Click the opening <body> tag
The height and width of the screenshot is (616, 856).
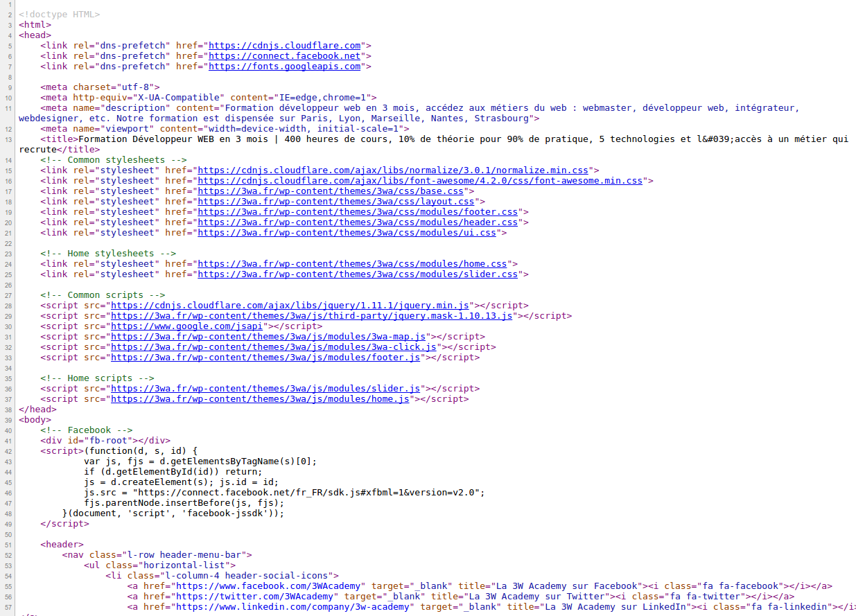pos(35,419)
